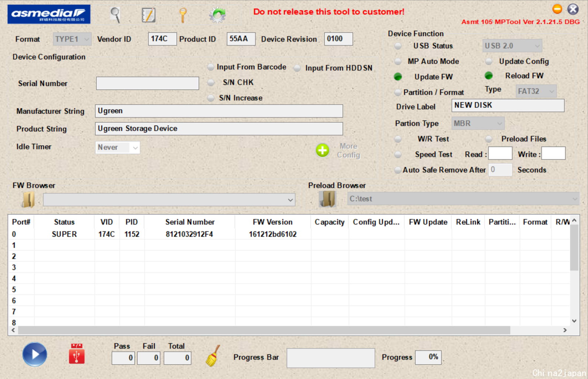Click the Pass count field
Screen dimensions: 588x379
[123, 358]
